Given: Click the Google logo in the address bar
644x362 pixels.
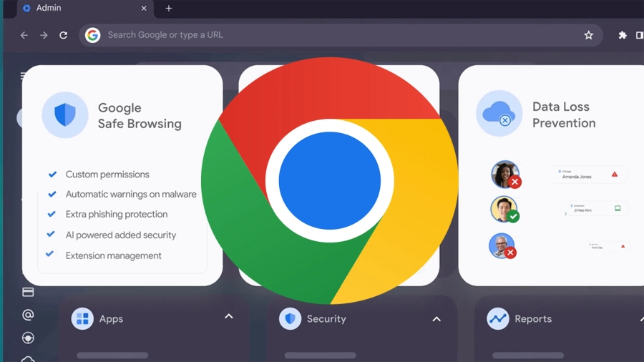Looking at the screenshot, I should pos(93,35).
